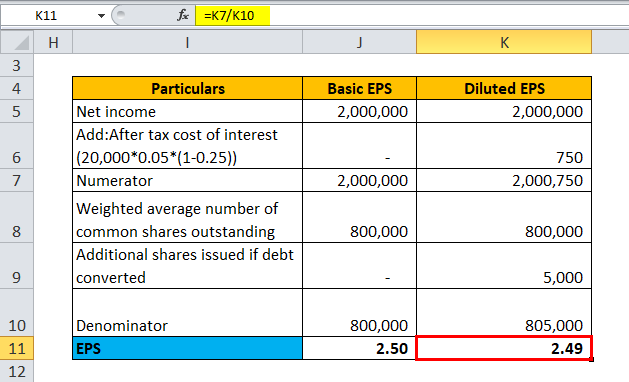The width and height of the screenshot is (629, 382).
Task: Select row 8 header
Action: [x=16, y=217]
